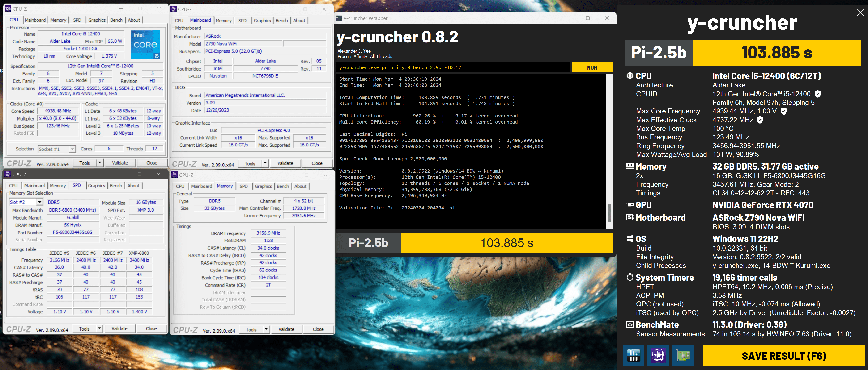Click the Serial Number field in SPD window
This screenshot has width=868, height=370.
point(73,240)
